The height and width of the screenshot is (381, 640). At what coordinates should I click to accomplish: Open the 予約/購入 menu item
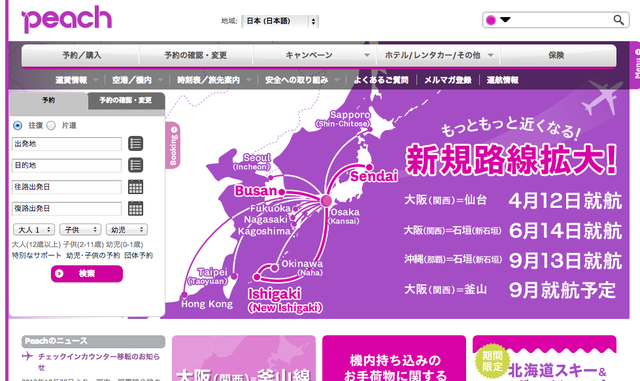point(81,55)
